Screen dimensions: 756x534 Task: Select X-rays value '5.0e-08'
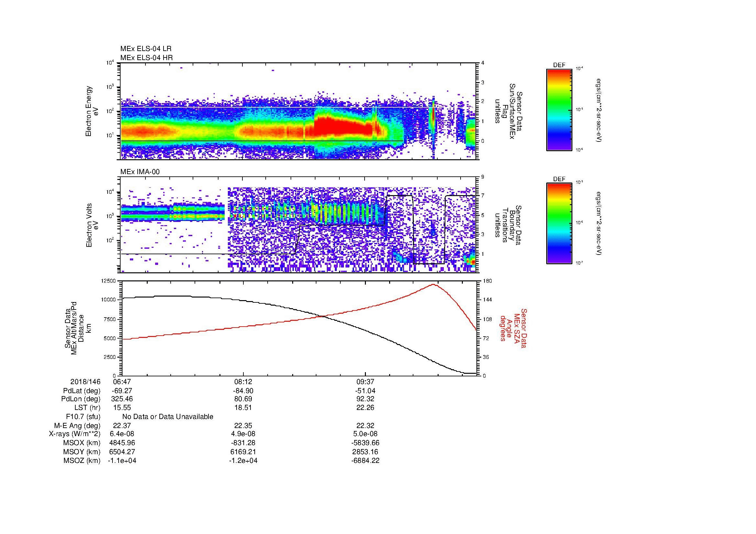[366, 434]
